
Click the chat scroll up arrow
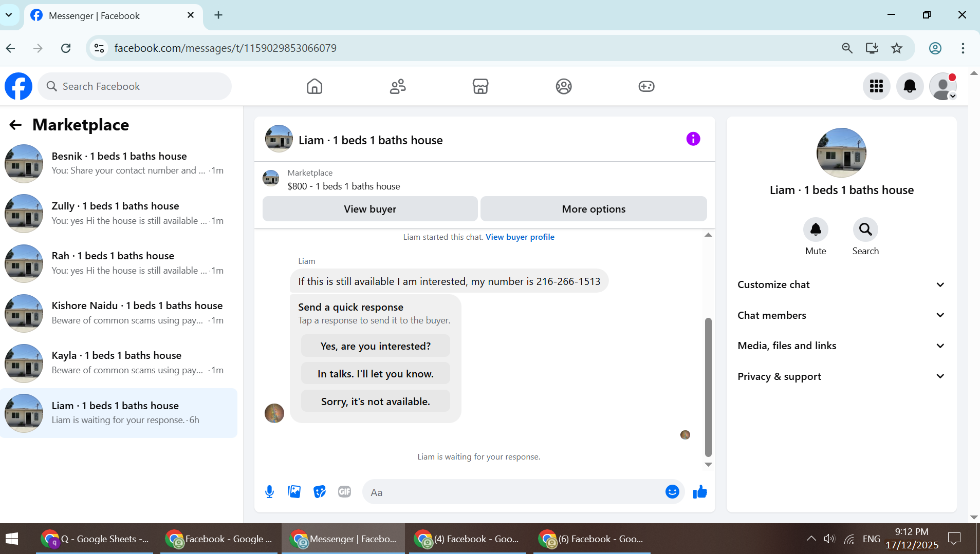[x=708, y=235]
